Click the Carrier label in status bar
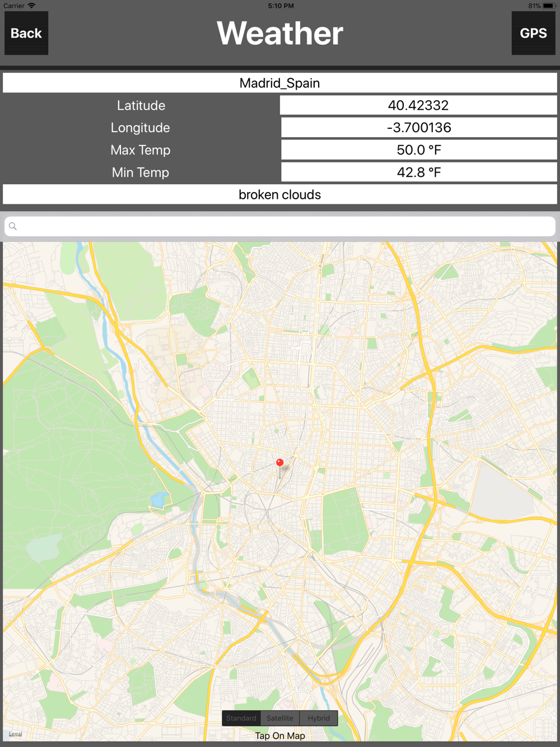This screenshot has width=560, height=747. pos(14,6)
